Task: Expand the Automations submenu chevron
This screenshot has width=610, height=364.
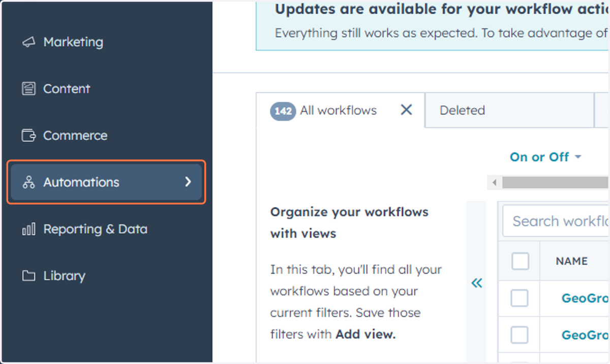Action: tap(188, 182)
